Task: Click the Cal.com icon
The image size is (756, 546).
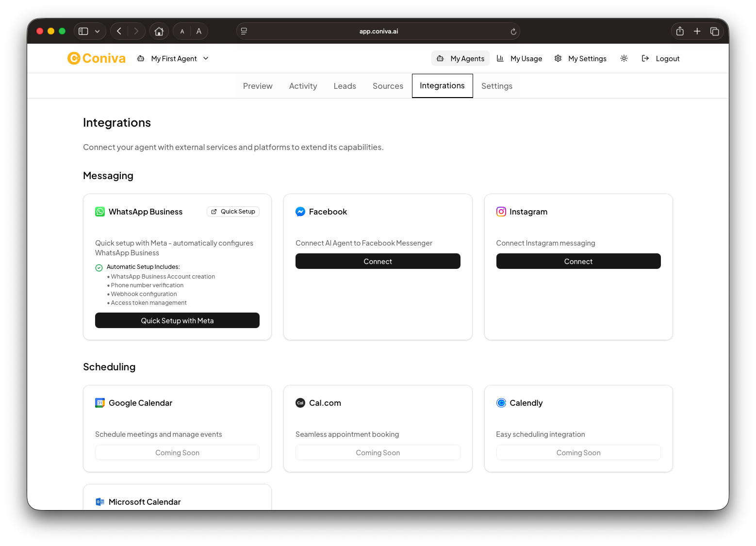Action: [300, 402]
